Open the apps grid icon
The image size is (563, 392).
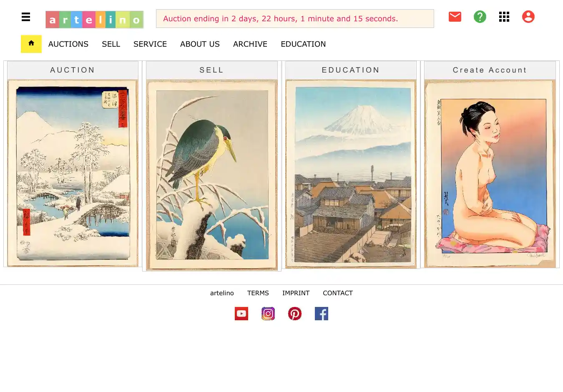(504, 17)
